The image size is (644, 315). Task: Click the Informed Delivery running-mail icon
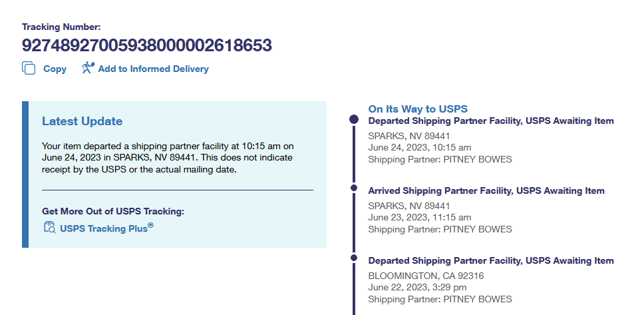tap(88, 68)
